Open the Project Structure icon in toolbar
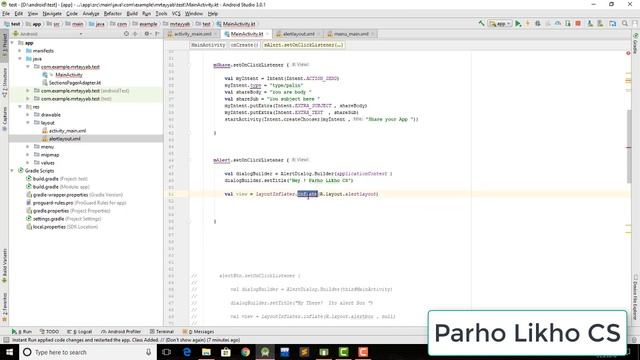The width and height of the screenshot is (640, 360). [x=612, y=24]
